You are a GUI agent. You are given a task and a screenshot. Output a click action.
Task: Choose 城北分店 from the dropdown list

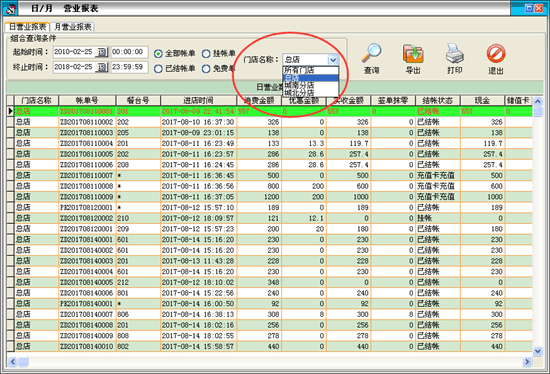point(311,93)
